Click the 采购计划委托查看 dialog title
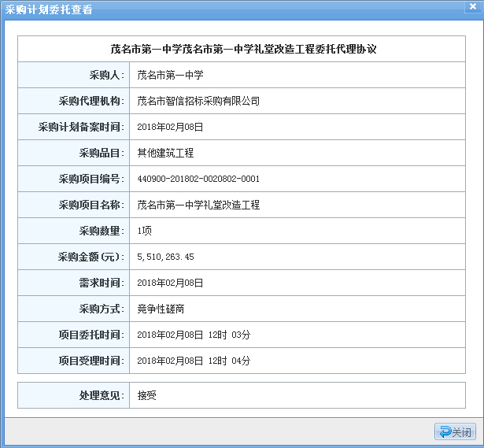Image resolution: width=484 pixels, height=448 pixels. [48, 9]
